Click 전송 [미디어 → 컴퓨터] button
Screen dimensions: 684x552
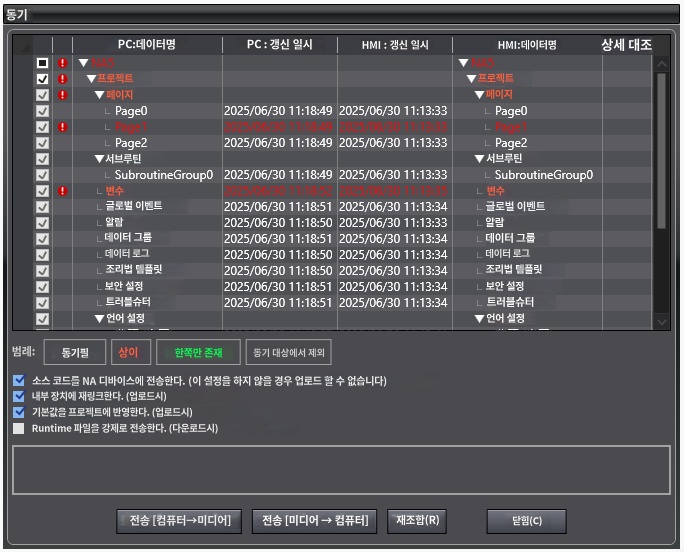[x=315, y=521]
